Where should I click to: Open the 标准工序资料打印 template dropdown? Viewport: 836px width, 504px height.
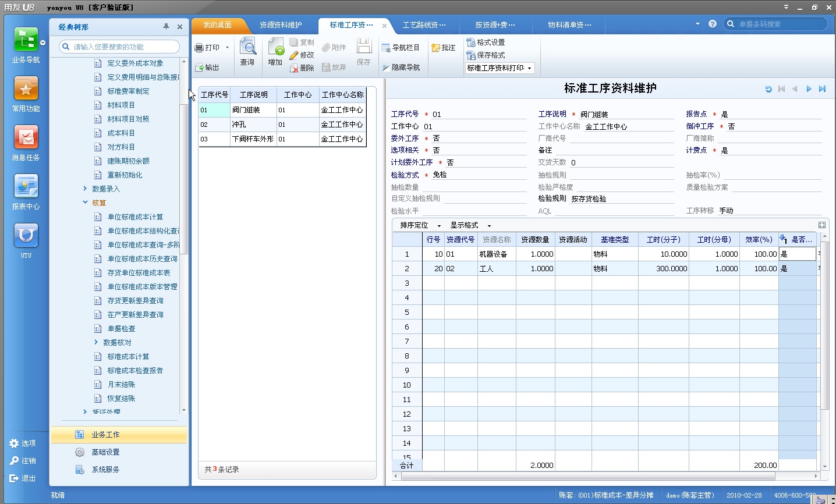click(529, 68)
